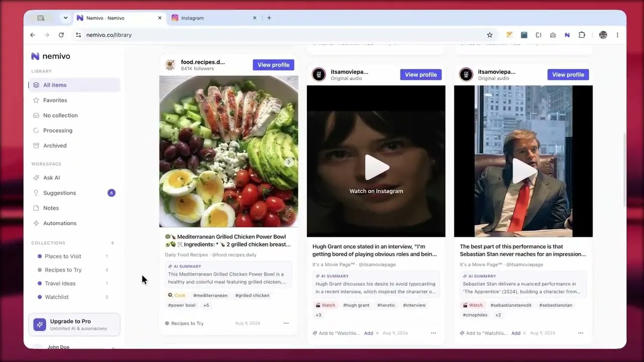View profile of food.recipes.d...
This screenshot has height=362, width=644.
pos(273,65)
